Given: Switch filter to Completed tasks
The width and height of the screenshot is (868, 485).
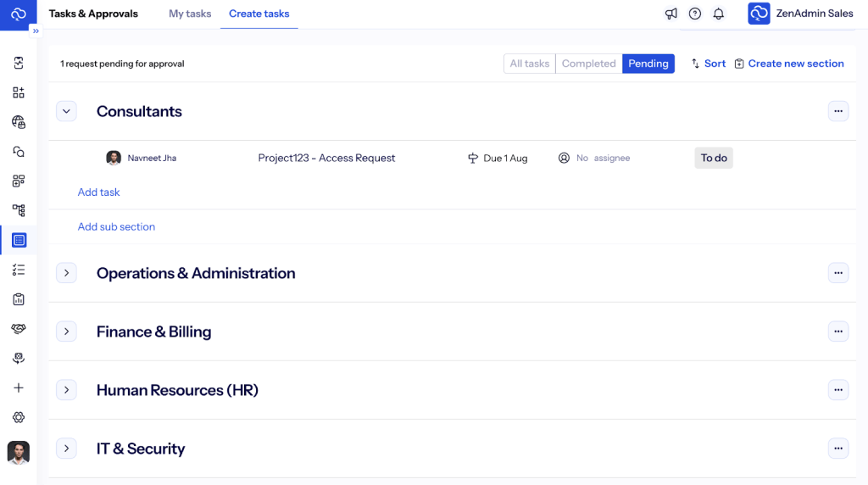Looking at the screenshot, I should [x=588, y=64].
